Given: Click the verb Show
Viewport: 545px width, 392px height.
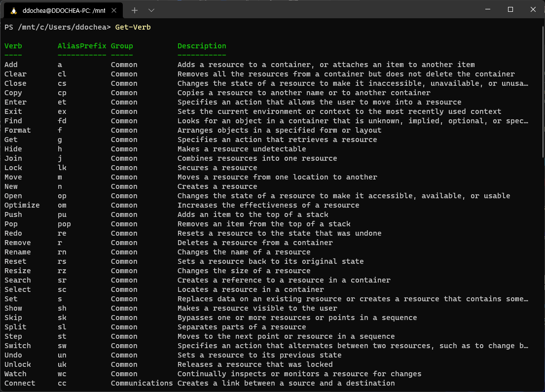Looking at the screenshot, I should 13,309.
